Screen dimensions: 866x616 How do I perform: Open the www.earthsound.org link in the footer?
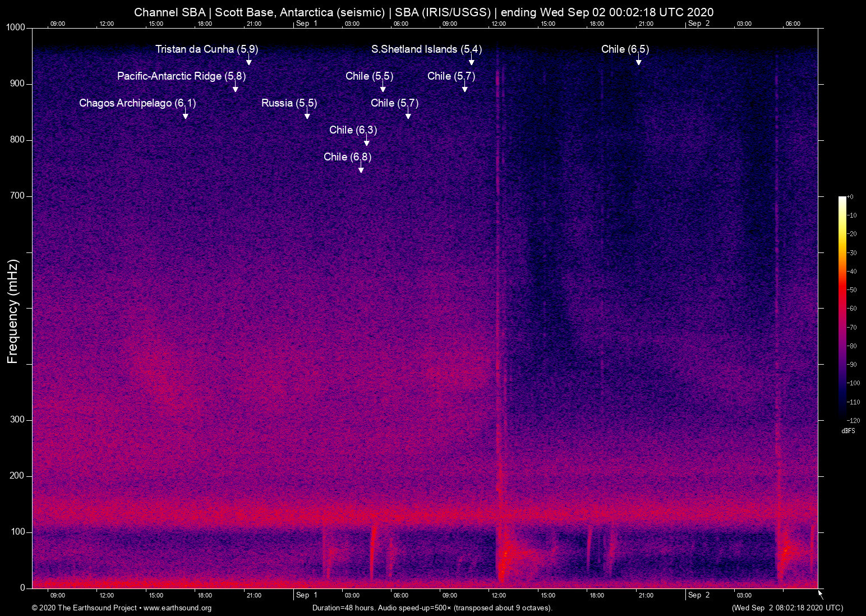(177, 608)
